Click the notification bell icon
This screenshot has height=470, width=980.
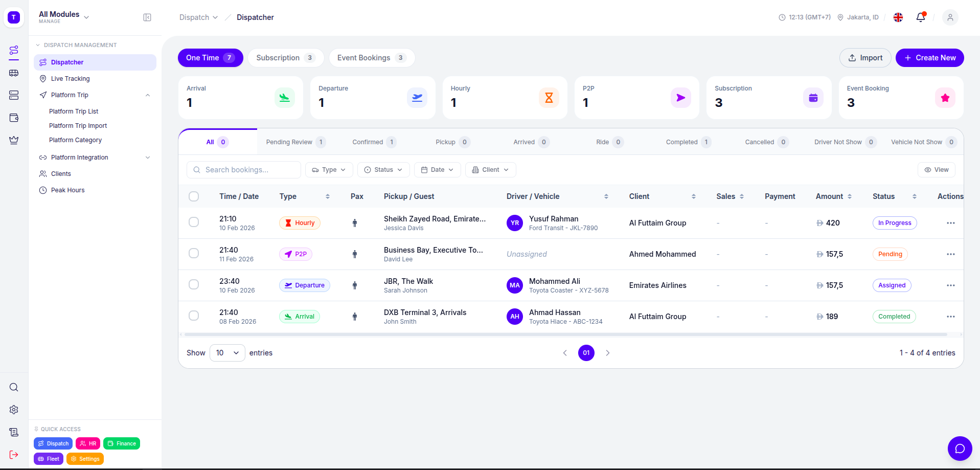[921, 17]
